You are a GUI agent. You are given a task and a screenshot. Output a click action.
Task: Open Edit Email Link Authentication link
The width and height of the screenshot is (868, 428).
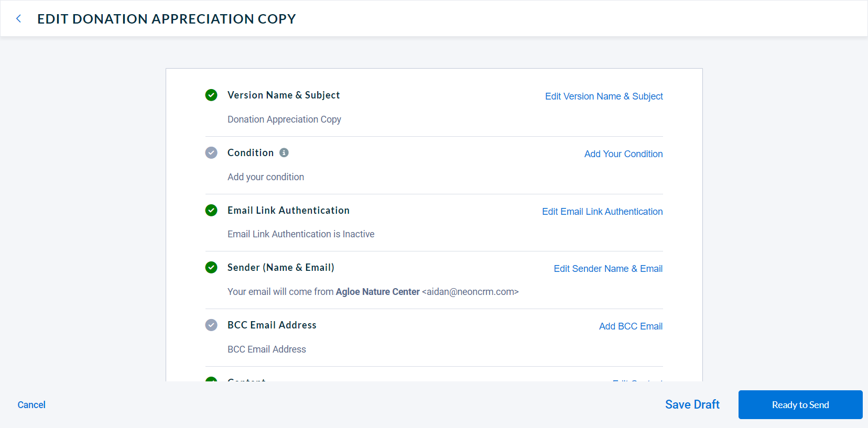[602, 212]
